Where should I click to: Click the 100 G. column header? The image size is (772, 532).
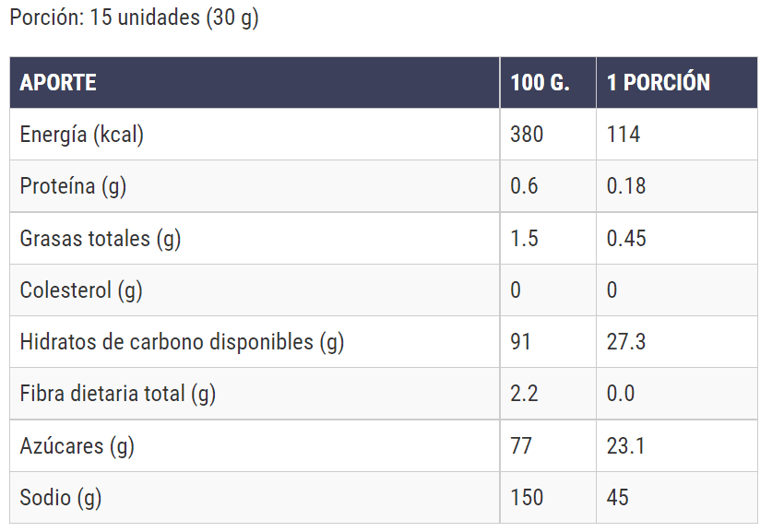[540, 83]
